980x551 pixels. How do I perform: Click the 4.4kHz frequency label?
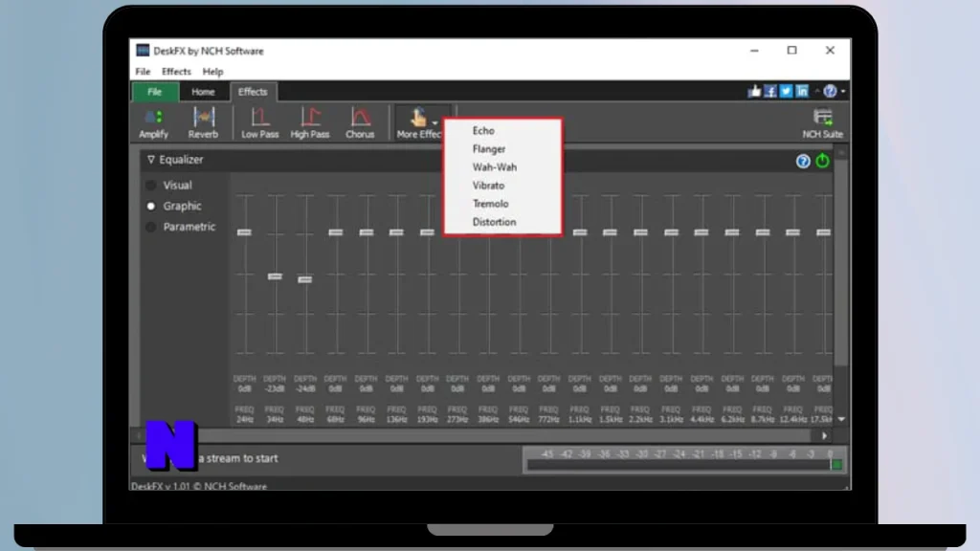tap(702, 419)
